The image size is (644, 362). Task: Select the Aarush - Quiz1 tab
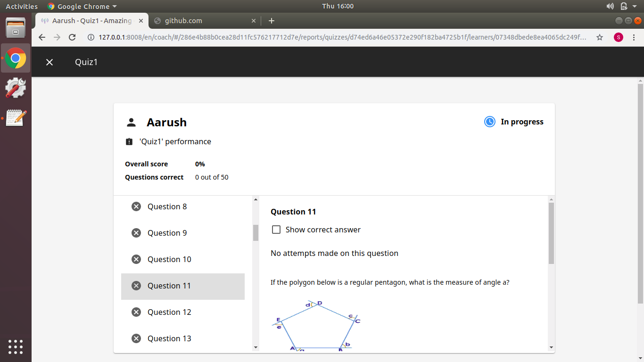click(x=92, y=21)
